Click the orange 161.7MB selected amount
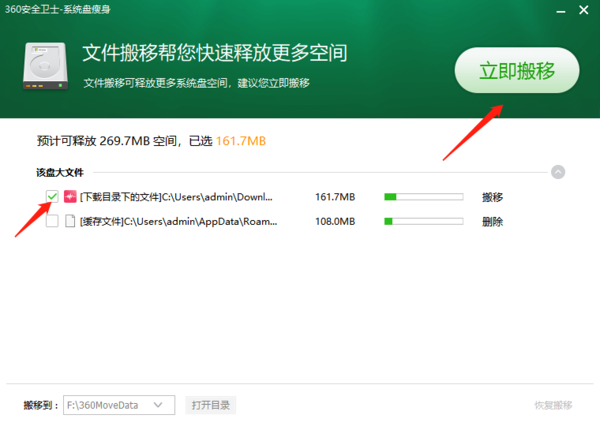Viewport: 600px width, 426px height. (241, 141)
